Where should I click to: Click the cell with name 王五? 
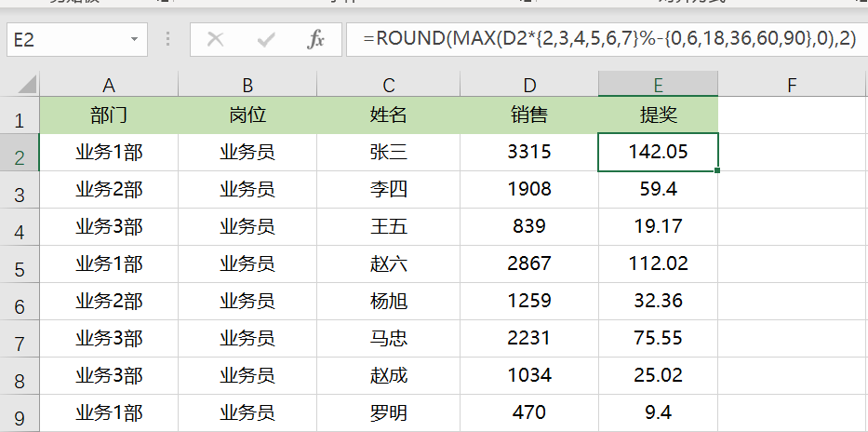(389, 226)
